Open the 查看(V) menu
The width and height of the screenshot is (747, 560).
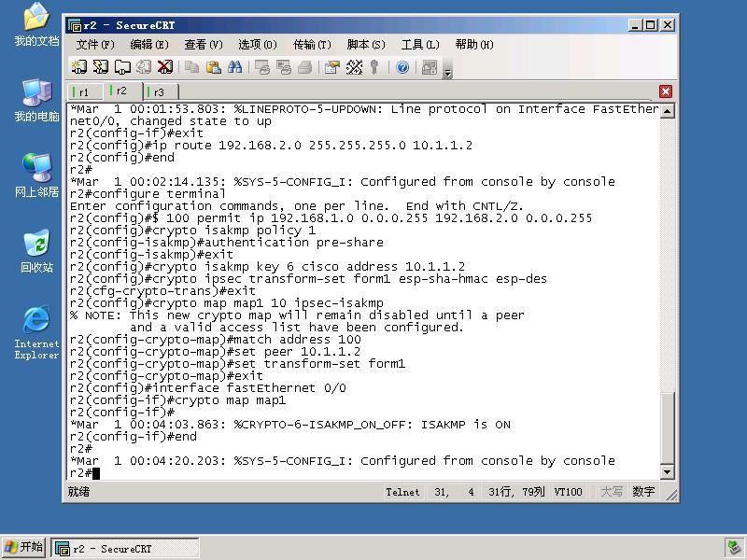coord(204,45)
